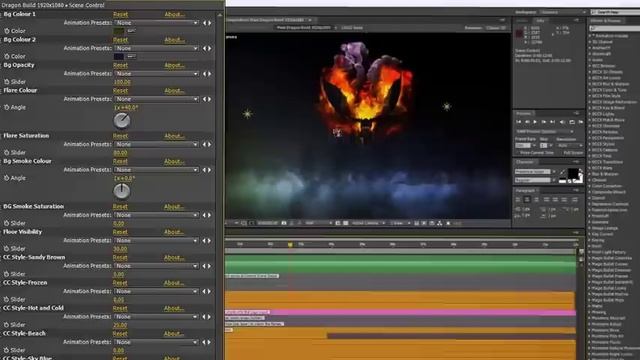
Task: Click next preset arrow for CC Style-Beach
Action: 210,342
